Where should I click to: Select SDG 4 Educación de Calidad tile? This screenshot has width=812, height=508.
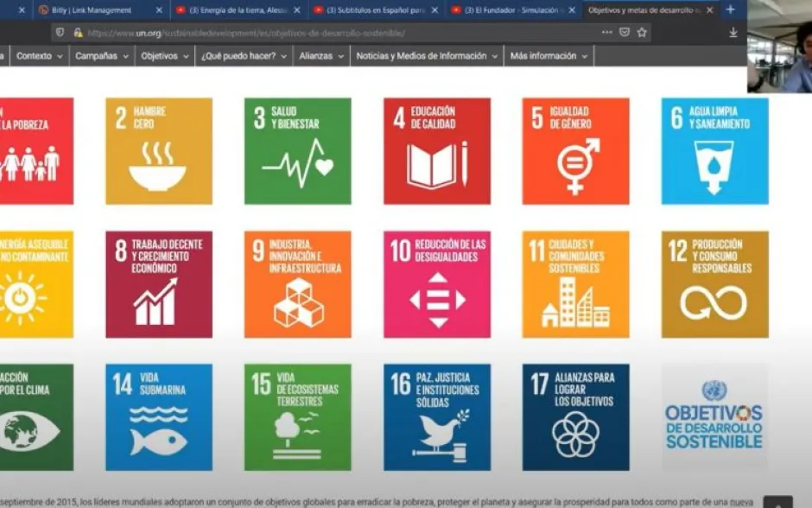click(437, 151)
